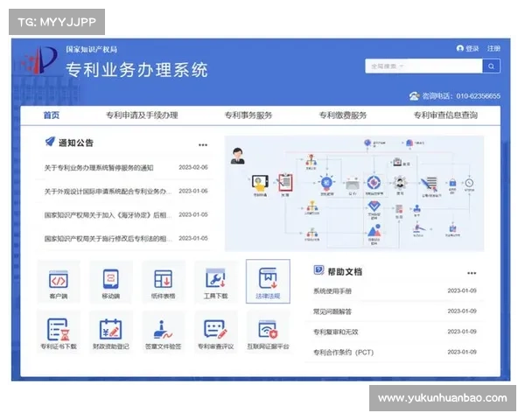Click the patent process flowchart banner
This screenshot has width=525, height=420.
[354, 193]
